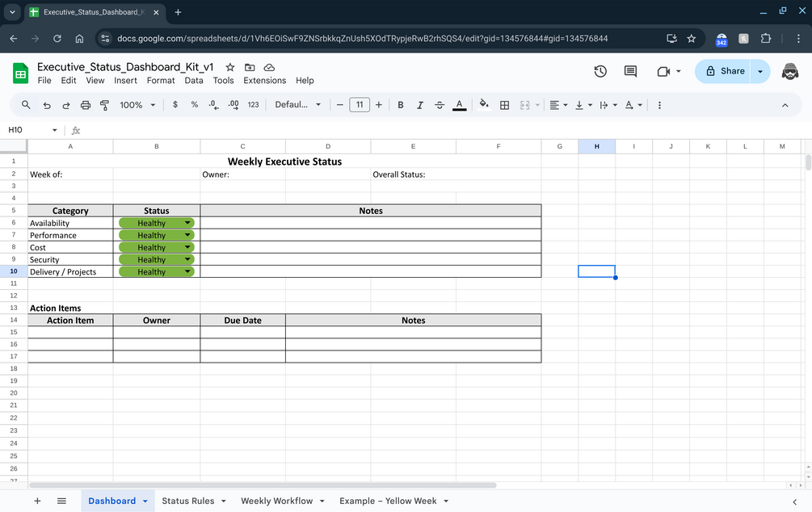Open the Insert menu
This screenshot has width=812, height=512.
pos(125,80)
